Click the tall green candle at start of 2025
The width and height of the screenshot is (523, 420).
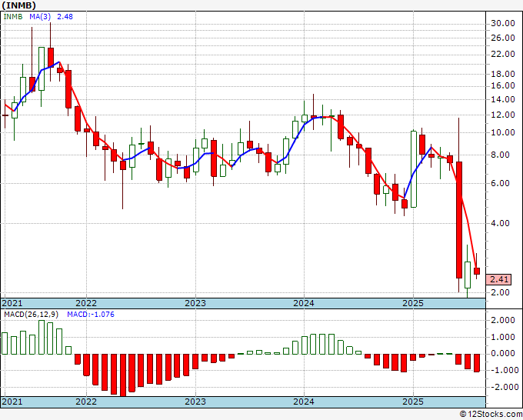coord(414,169)
